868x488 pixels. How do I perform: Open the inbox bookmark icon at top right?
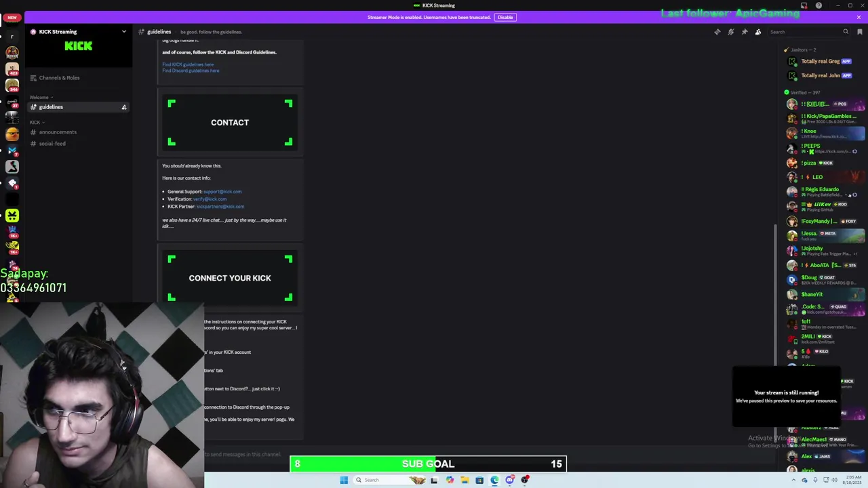coord(860,32)
